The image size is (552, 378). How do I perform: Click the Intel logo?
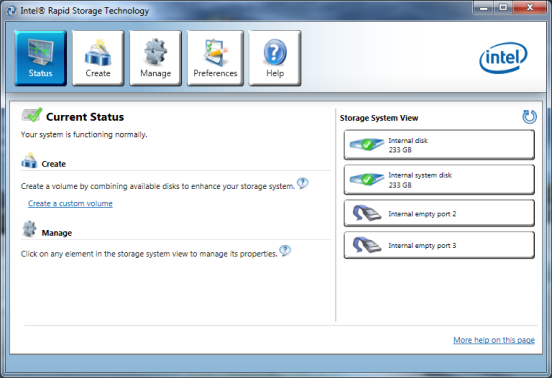503,58
